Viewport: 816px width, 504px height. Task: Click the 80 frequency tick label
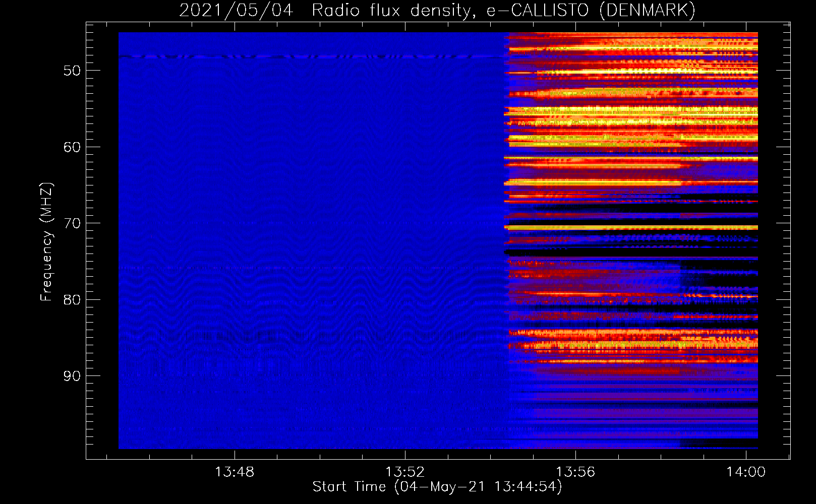click(x=72, y=300)
